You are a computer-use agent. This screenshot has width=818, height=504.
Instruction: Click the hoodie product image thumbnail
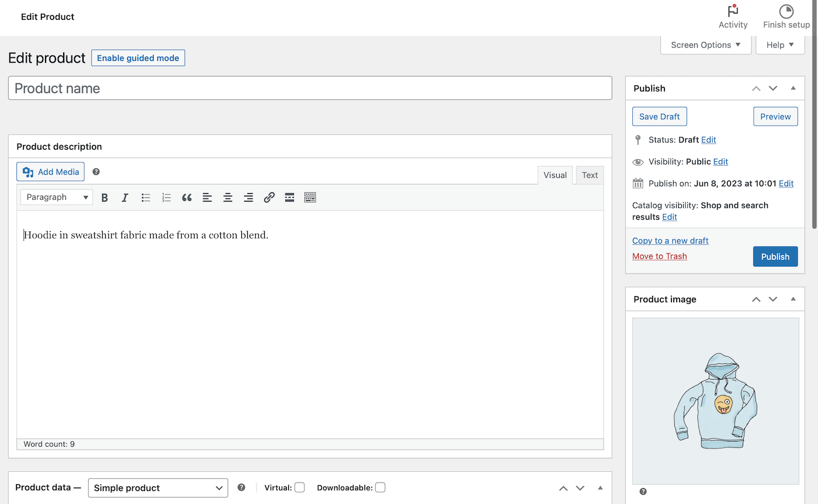tap(715, 401)
